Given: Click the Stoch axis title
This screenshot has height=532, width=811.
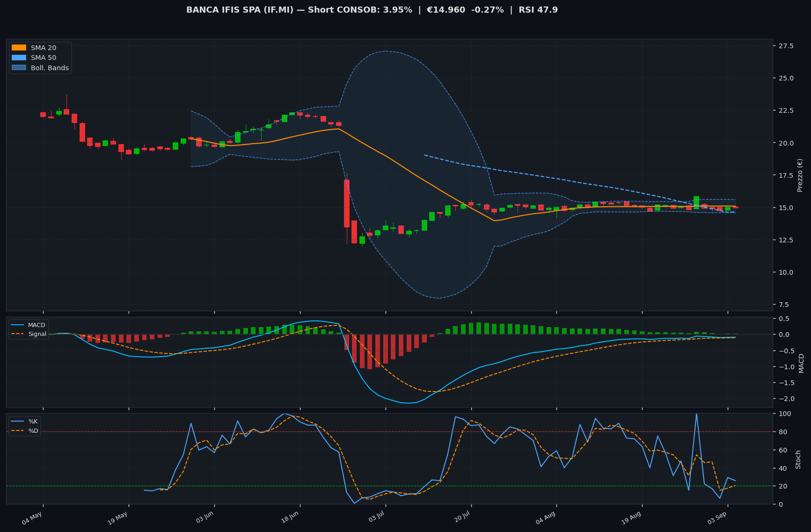Looking at the screenshot, I should 798,459.
